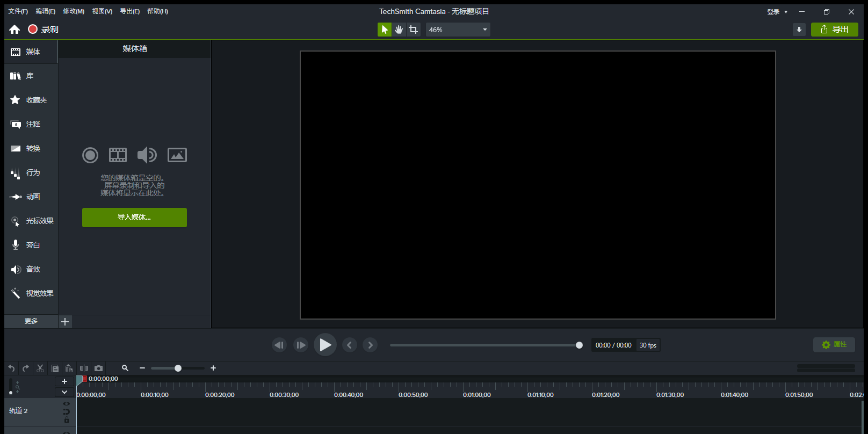868x434 pixels.
Task: Jump to next marker chevron button
Action: tap(370, 345)
